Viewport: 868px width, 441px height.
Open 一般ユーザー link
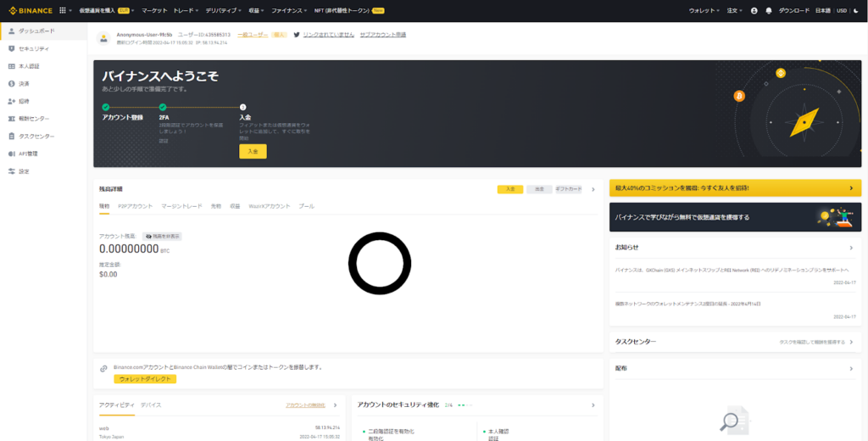(x=253, y=35)
